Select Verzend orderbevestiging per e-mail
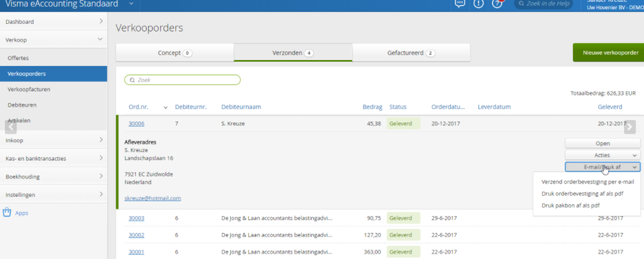 (588, 181)
